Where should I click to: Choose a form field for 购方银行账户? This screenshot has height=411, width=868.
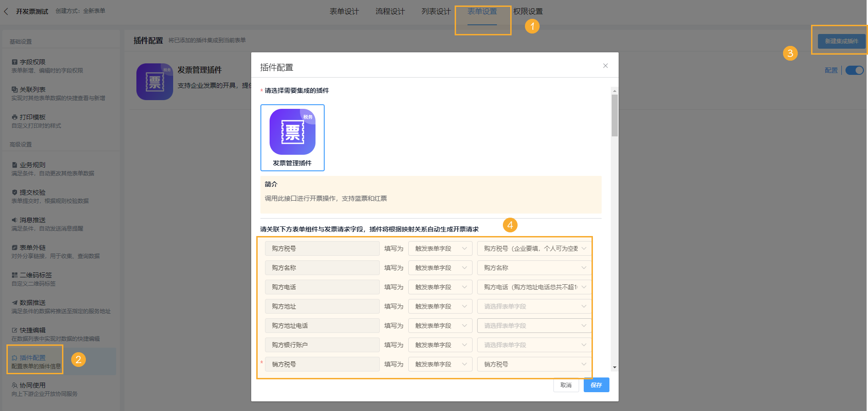(534, 345)
